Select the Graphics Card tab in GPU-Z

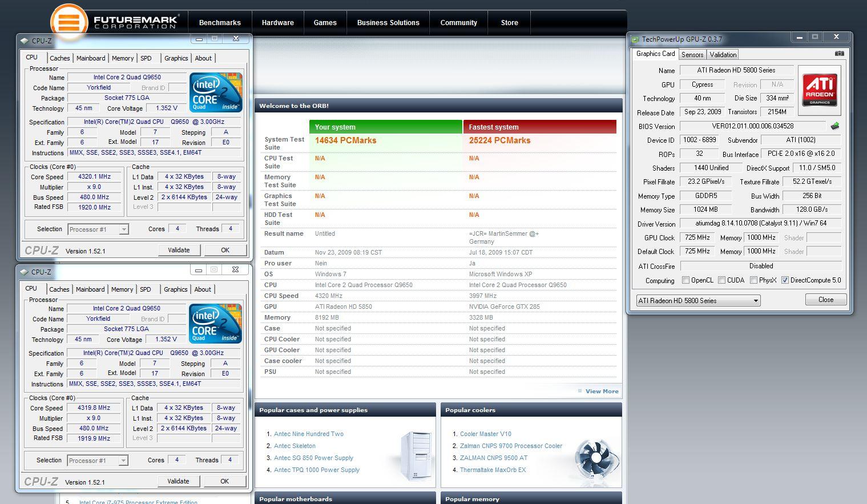[655, 54]
